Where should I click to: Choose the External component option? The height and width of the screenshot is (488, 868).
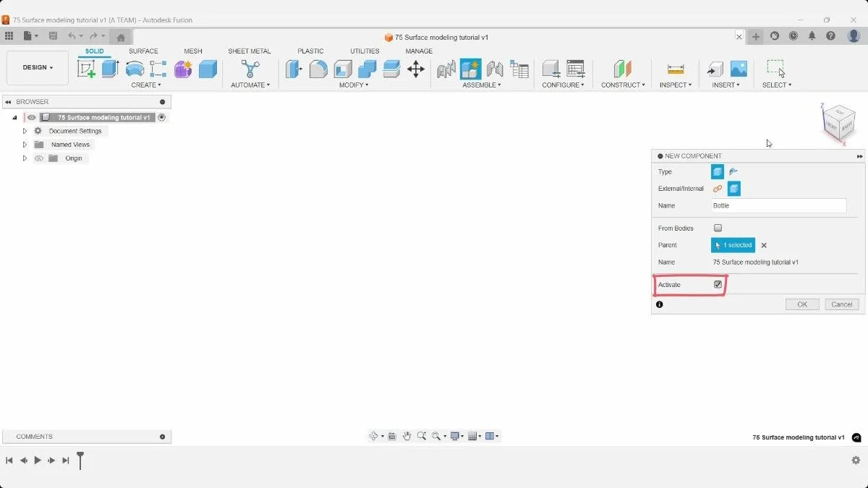718,189
